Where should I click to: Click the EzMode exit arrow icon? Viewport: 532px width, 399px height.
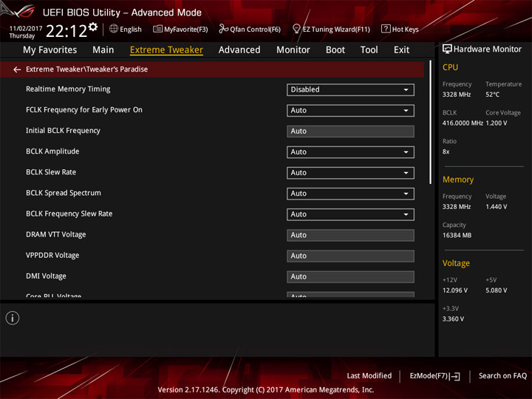coord(455,376)
